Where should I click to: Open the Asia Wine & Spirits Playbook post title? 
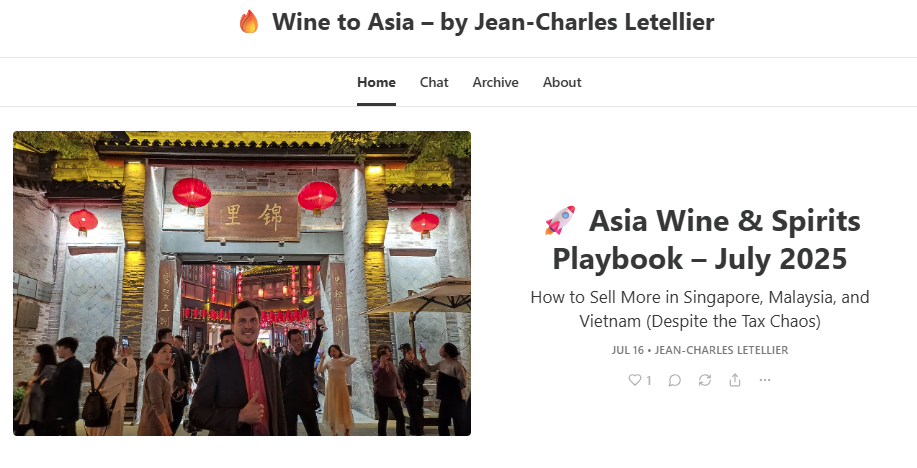click(x=700, y=239)
